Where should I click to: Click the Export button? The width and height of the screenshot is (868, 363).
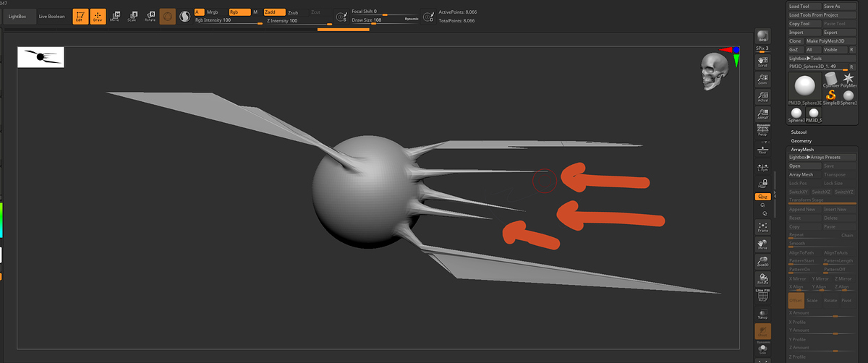coord(840,33)
